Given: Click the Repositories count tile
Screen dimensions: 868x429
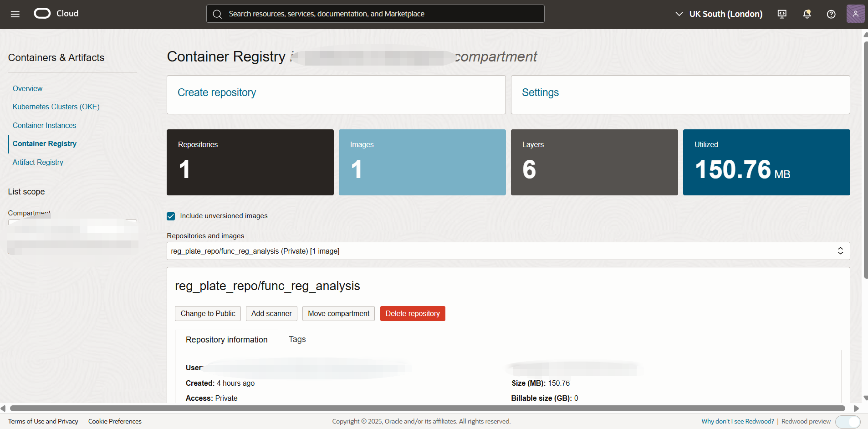Looking at the screenshot, I should point(250,162).
